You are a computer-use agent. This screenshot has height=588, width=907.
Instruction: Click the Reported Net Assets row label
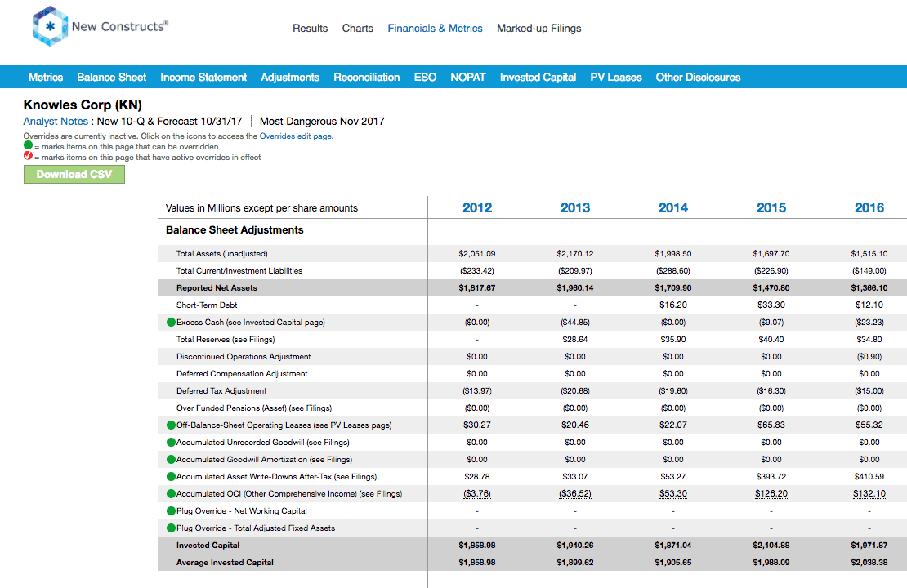217,288
